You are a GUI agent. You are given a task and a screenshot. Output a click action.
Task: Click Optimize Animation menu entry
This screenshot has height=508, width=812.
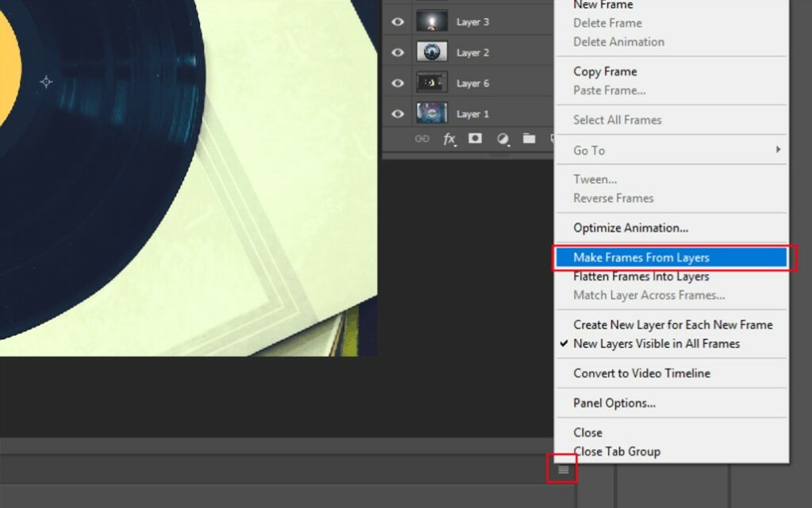(x=630, y=227)
